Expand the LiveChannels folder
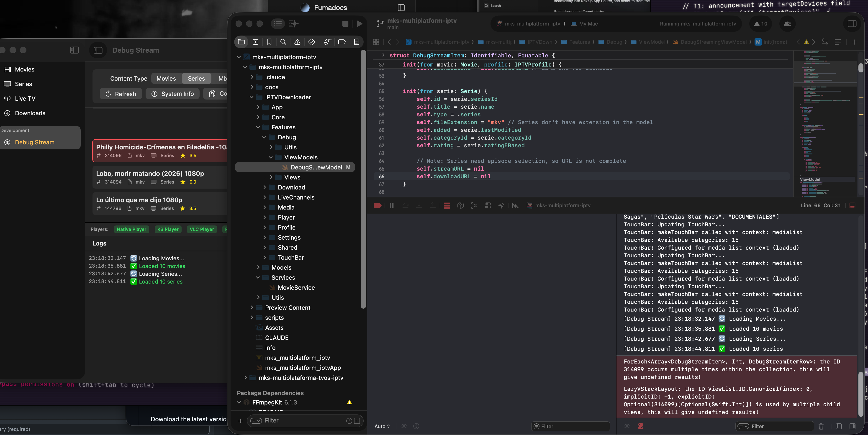Screen dimensions: 868x435 pyautogui.click(x=265, y=197)
